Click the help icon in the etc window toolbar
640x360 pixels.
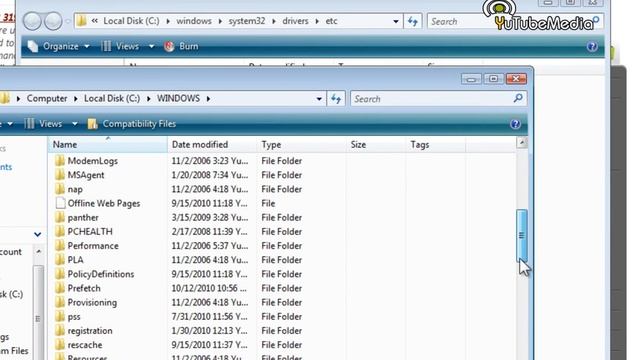pyautogui.click(x=592, y=47)
